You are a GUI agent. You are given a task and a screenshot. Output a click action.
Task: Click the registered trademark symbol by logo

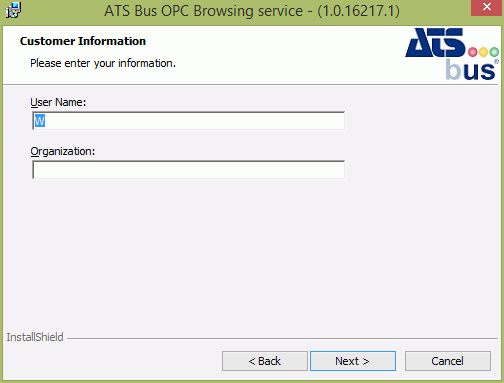click(x=496, y=61)
